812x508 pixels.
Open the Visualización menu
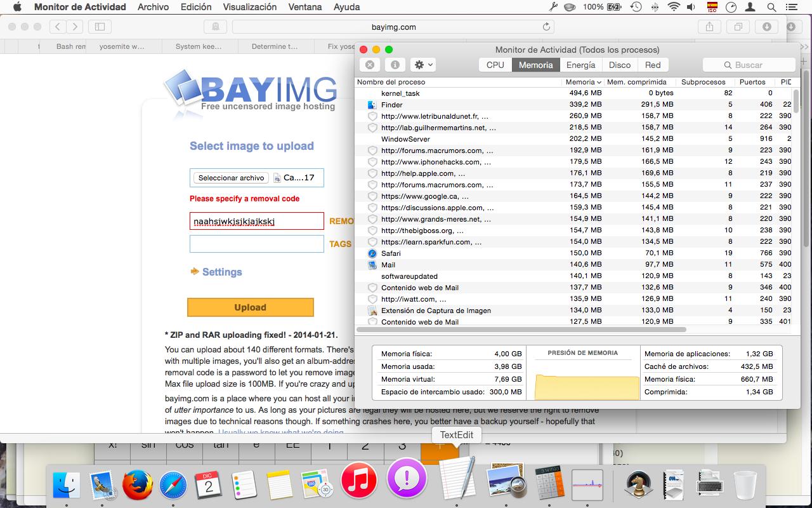(250, 7)
